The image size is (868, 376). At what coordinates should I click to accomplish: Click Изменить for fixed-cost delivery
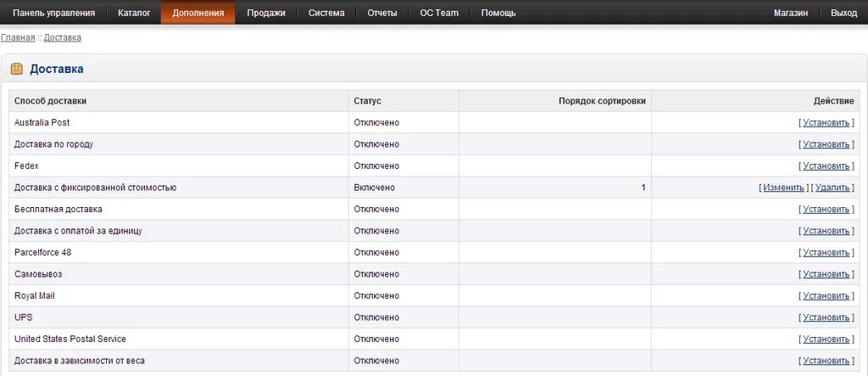point(783,188)
